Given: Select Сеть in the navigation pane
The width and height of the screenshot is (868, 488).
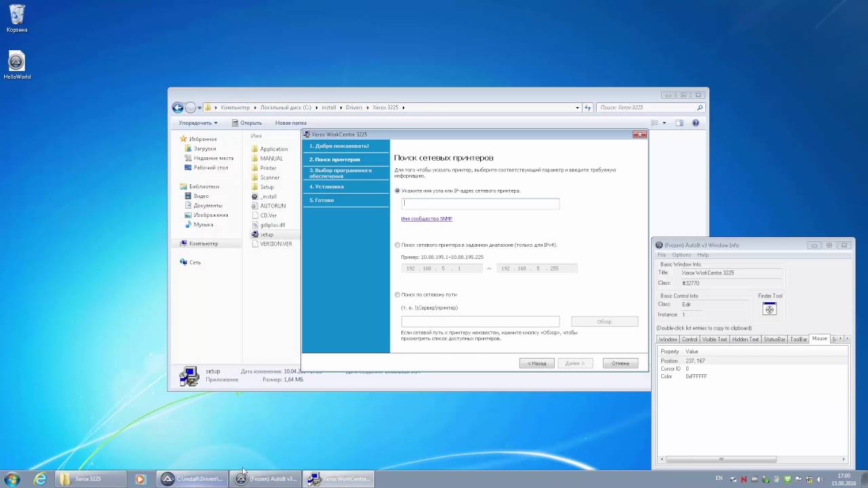Looking at the screenshot, I should pyautogui.click(x=190, y=262).
